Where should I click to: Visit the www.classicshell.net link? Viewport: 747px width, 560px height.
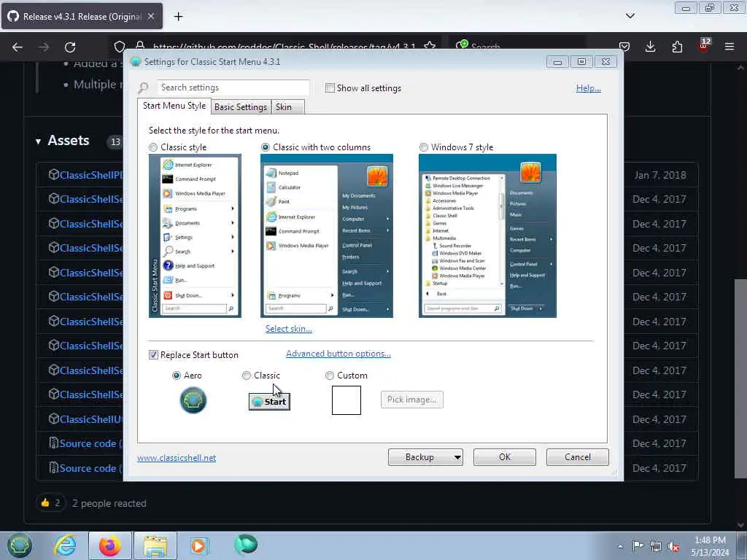(177, 458)
